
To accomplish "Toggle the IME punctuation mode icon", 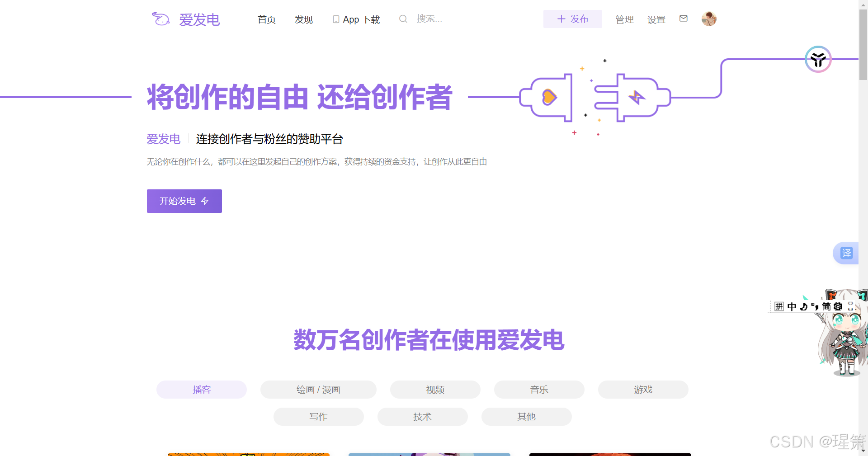I will [x=815, y=306].
